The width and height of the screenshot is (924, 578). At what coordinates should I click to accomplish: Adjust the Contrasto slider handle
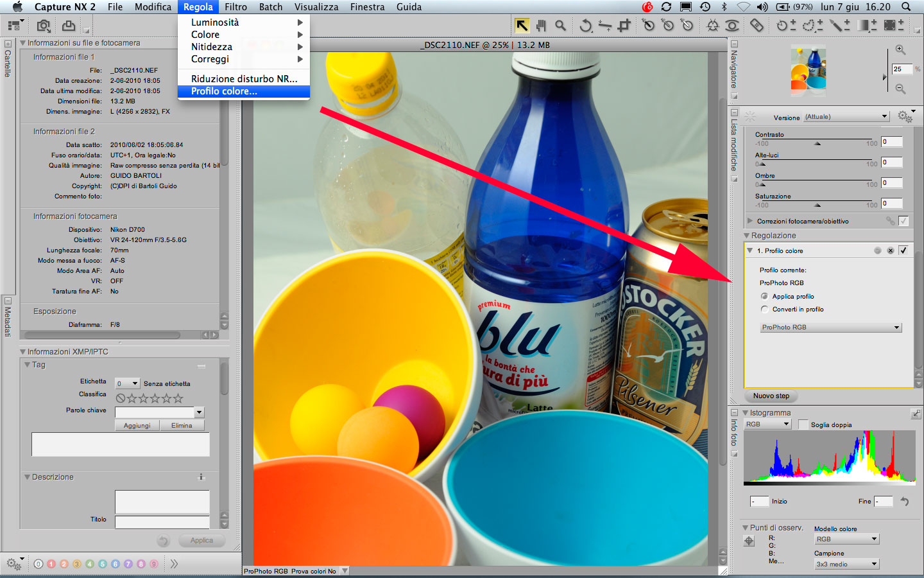[x=817, y=144]
